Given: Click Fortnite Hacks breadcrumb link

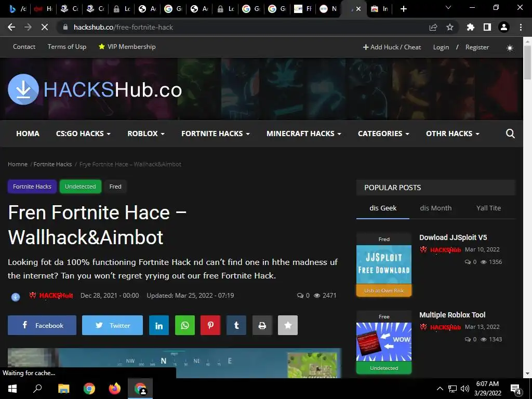Looking at the screenshot, I should (52, 164).
